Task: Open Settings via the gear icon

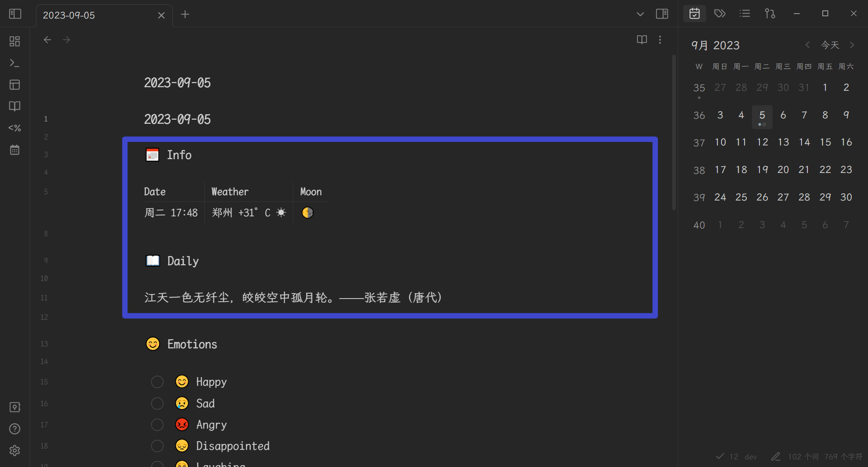Action: coord(14,450)
